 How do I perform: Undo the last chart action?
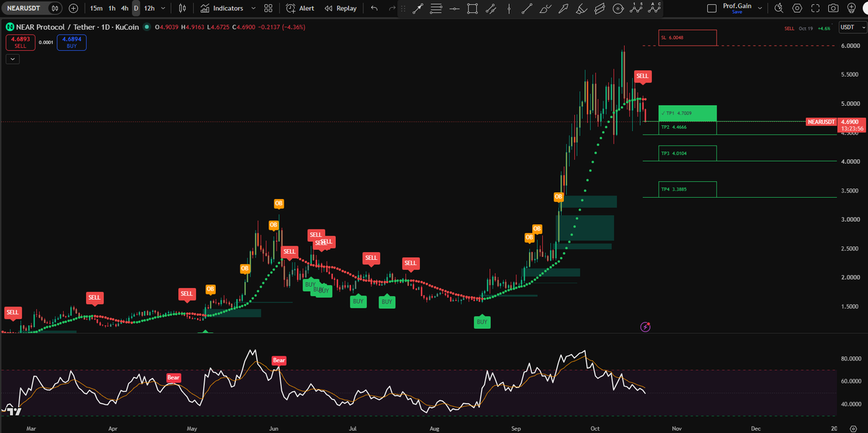click(x=374, y=8)
